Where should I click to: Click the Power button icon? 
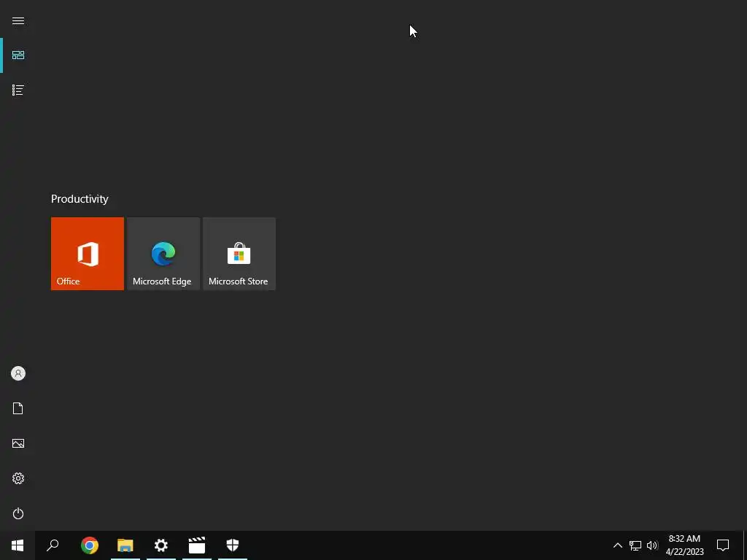(18, 513)
